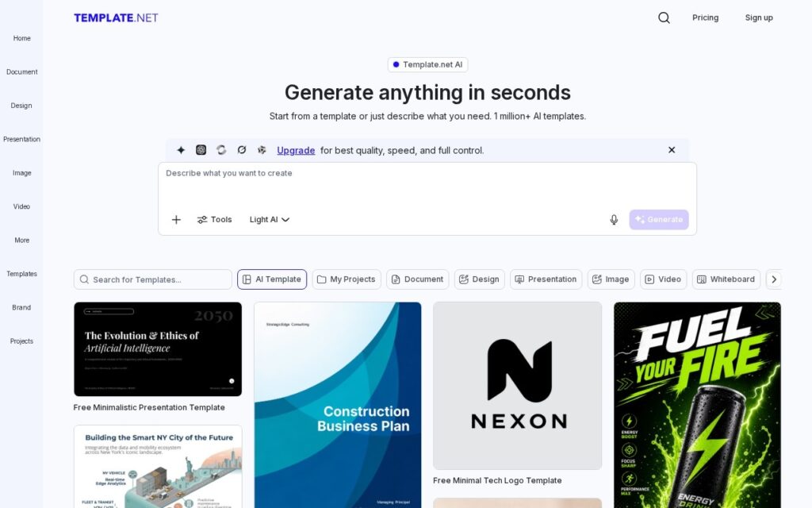Dismiss the Upgrade banner with X
This screenshot has width=812, height=508.
click(x=672, y=150)
